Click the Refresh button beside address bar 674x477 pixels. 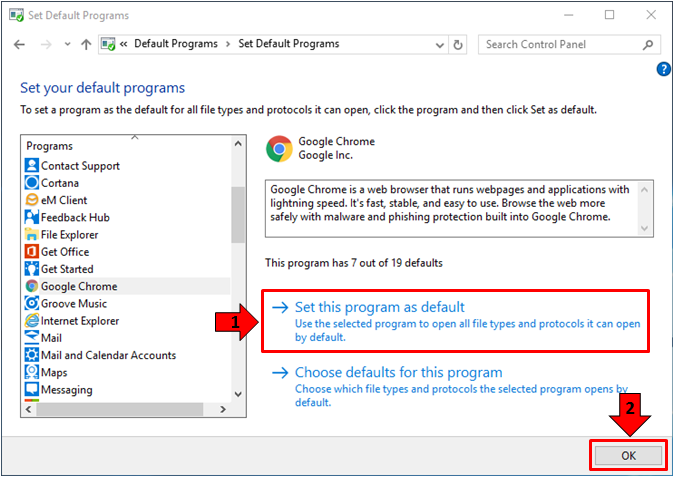click(458, 45)
